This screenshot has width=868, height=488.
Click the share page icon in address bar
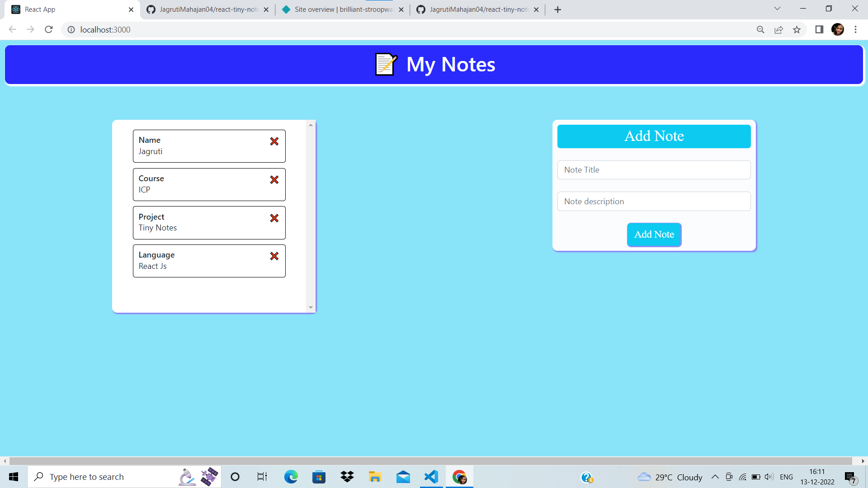pyautogui.click(x=778, y=30)
